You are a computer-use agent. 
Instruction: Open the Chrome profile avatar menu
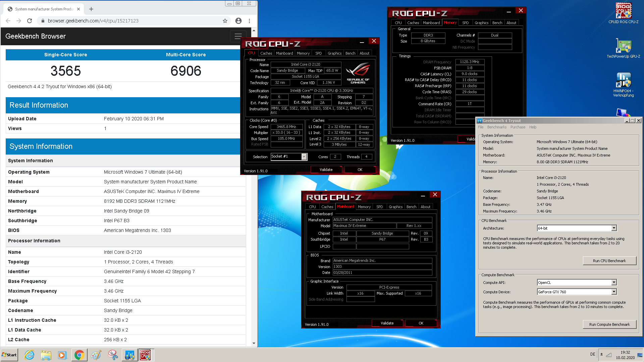[238, 21]
